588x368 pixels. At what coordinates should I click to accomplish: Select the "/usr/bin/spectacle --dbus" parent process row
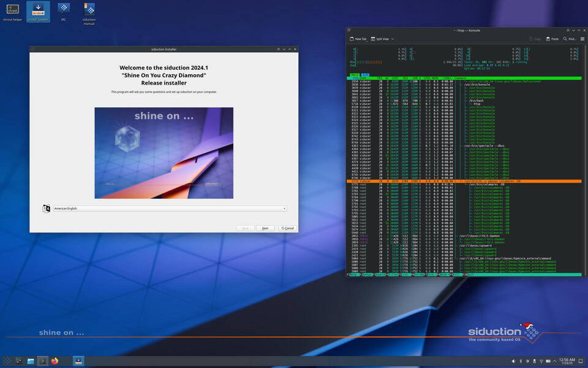(x=464, y=146)
